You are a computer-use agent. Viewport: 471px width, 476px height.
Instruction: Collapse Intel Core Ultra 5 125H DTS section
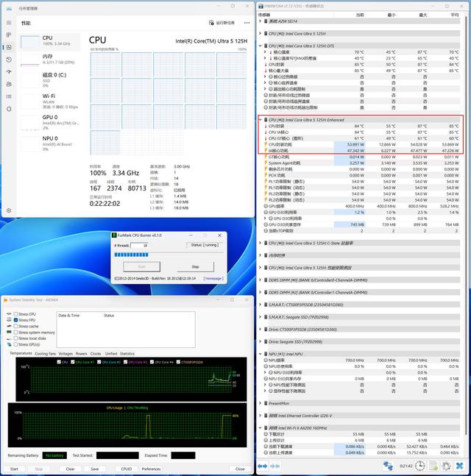pos(261,46)
